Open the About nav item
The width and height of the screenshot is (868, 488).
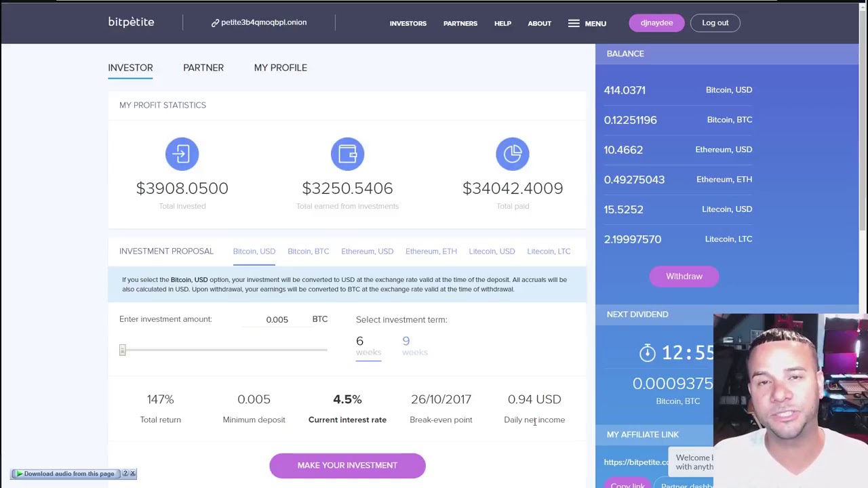coord(539,23)
